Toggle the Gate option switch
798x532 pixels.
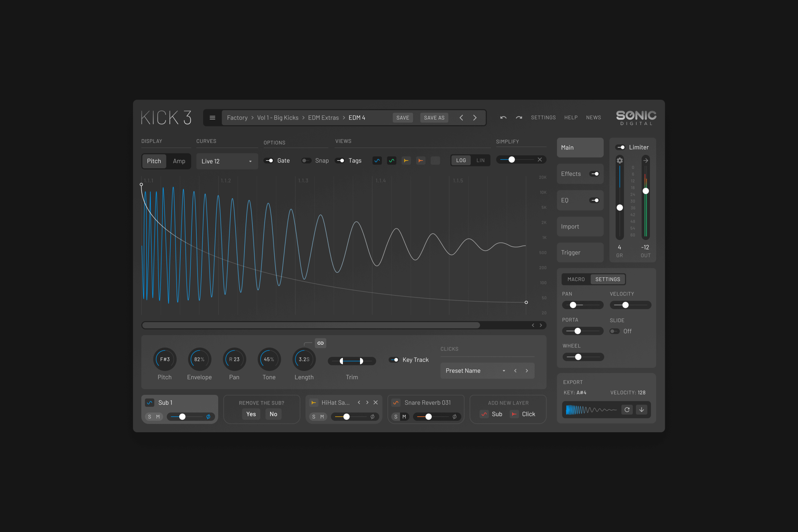(269, 161)
